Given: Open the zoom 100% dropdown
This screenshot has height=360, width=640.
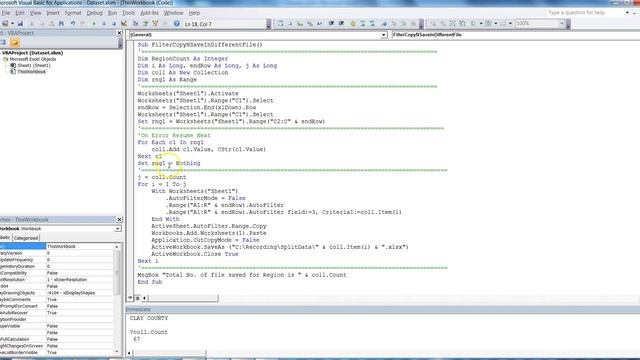Looking at the screenshot, I should click(x=562, y=24).
